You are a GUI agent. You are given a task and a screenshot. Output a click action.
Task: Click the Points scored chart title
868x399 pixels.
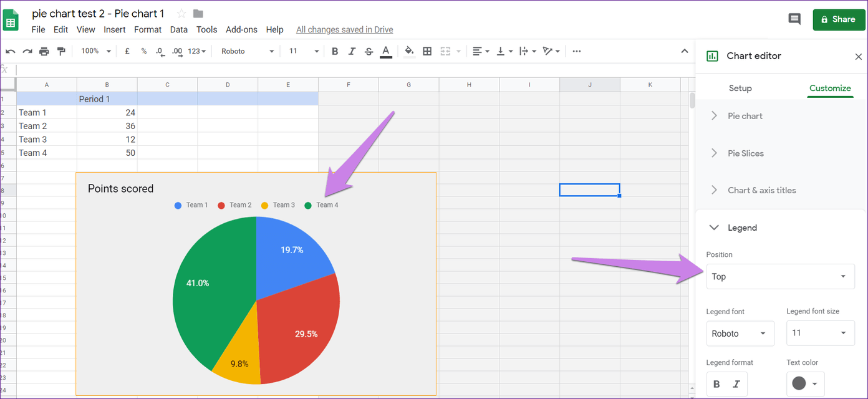120,188
